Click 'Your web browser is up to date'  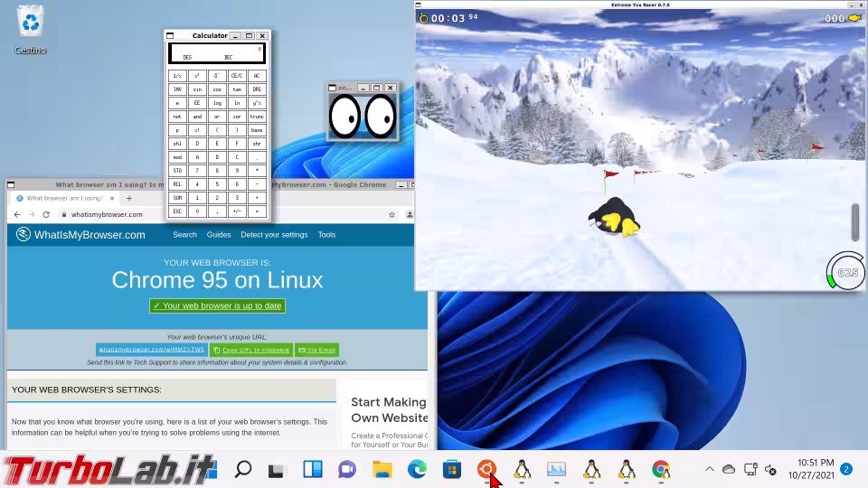[x=217, y=306]
